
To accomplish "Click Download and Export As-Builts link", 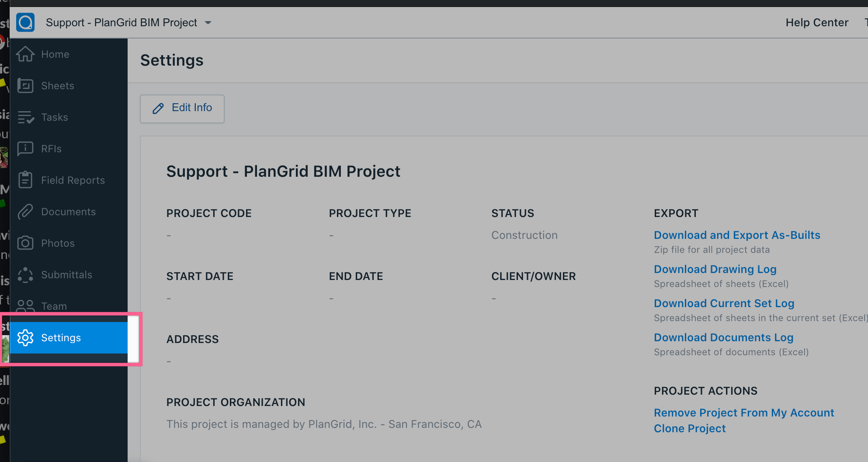I will pyautogui.click(x=737, y=235).
